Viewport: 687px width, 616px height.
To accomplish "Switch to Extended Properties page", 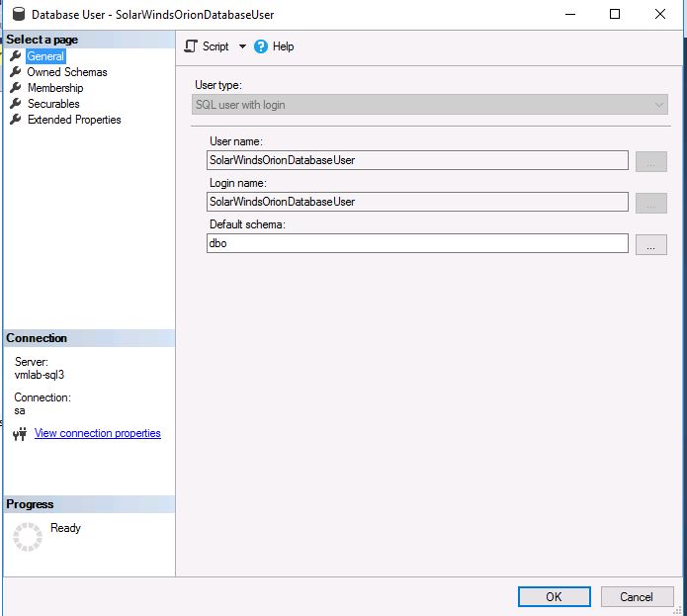I will [x=74, y=120].
